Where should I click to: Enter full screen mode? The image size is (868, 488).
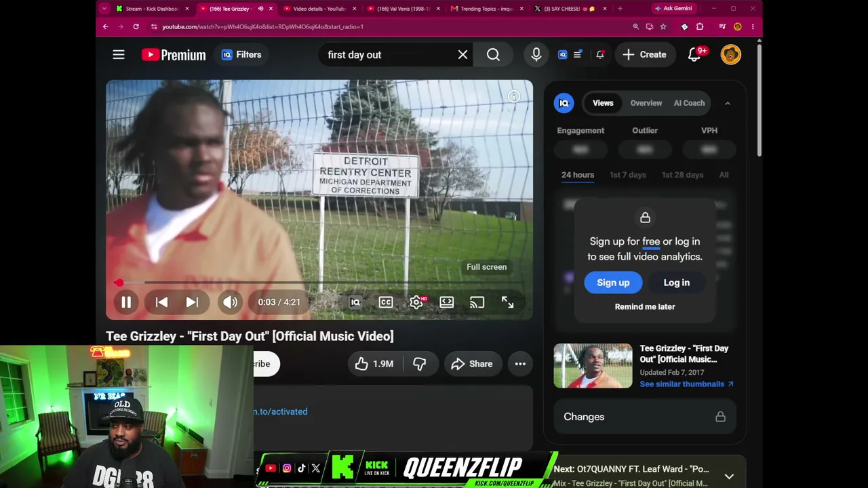[507, 302]
